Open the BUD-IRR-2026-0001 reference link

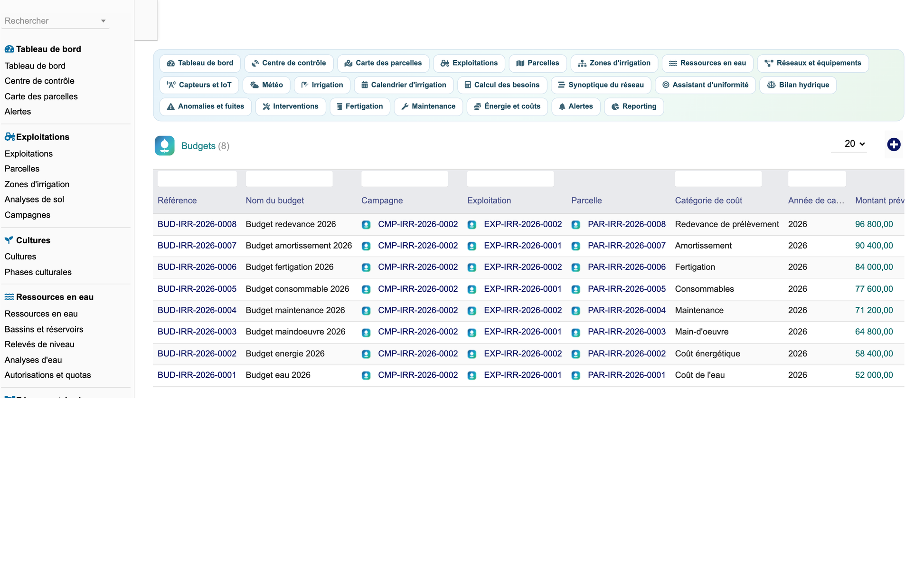[197, 375]
